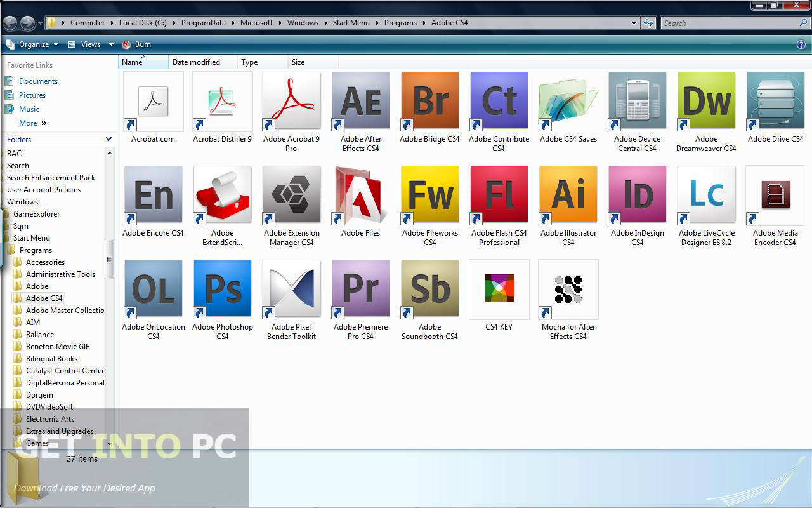Open the Views dropdown arrow
812x508 pixels.
click(111, 44)
